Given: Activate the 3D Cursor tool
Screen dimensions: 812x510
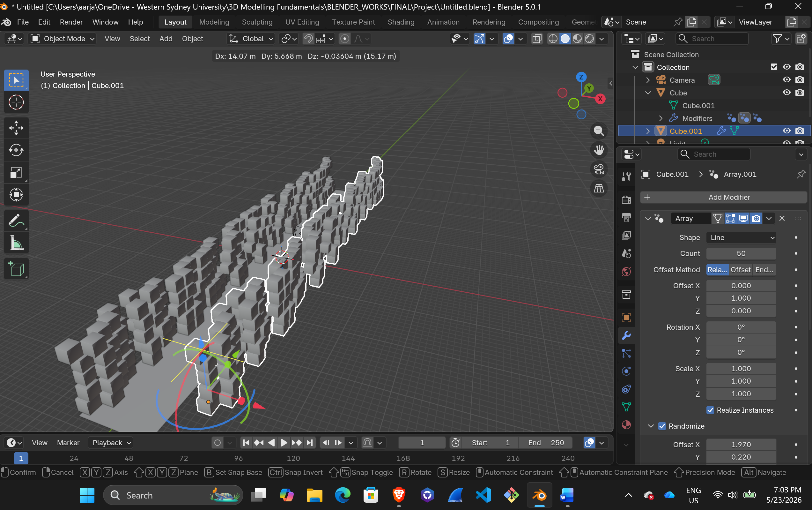Looking at the screenshot, I should 16,102.
